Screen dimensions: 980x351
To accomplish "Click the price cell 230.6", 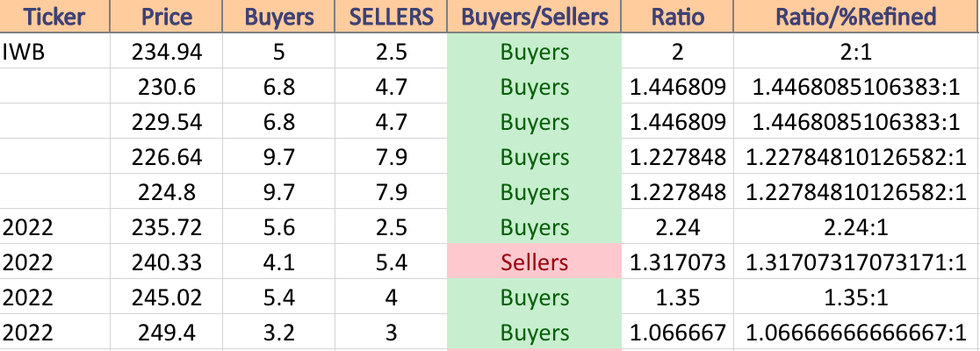I will pyautogui.click(x=167, y=86).
